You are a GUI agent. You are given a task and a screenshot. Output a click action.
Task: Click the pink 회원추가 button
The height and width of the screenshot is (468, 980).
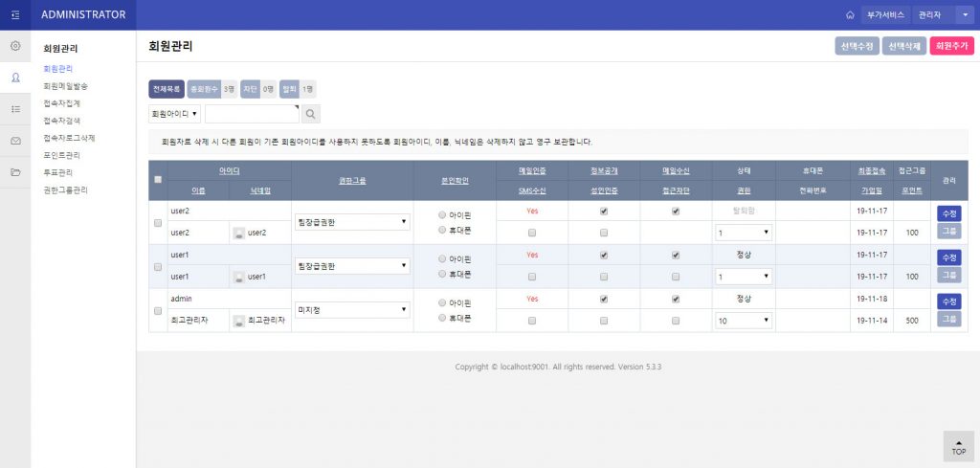pyautogui.click(x=950, y=46)
